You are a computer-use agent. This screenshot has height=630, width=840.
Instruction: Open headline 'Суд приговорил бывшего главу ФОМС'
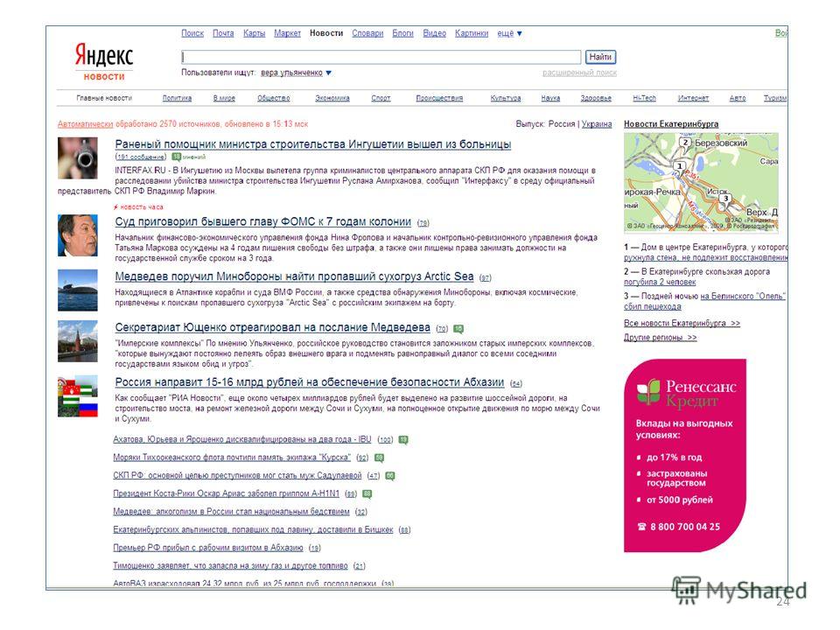263,221
